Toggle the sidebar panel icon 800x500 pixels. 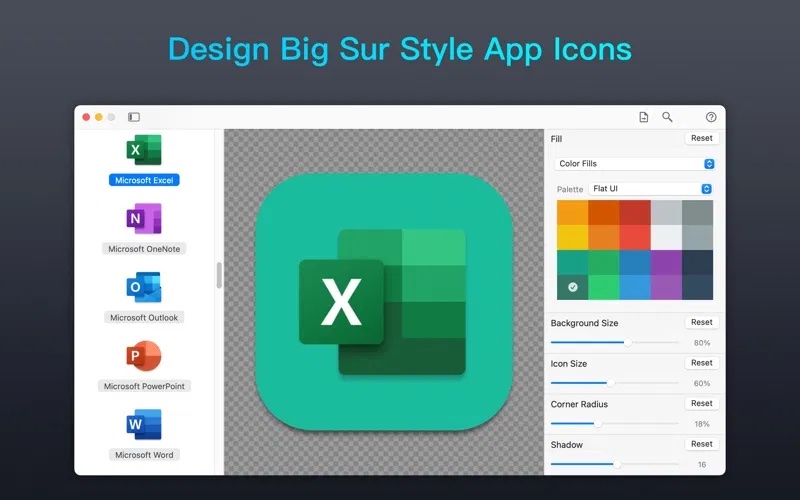pos(134,117)
